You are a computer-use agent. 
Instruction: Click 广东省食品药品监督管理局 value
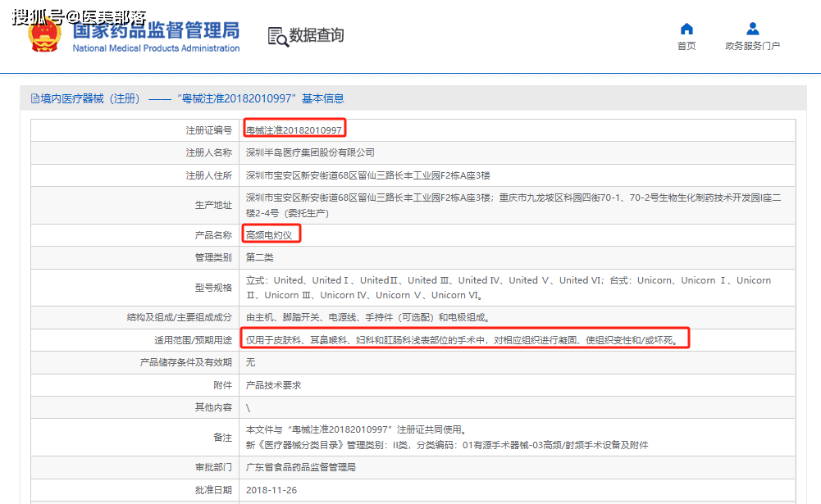click(x=300, y=467)
